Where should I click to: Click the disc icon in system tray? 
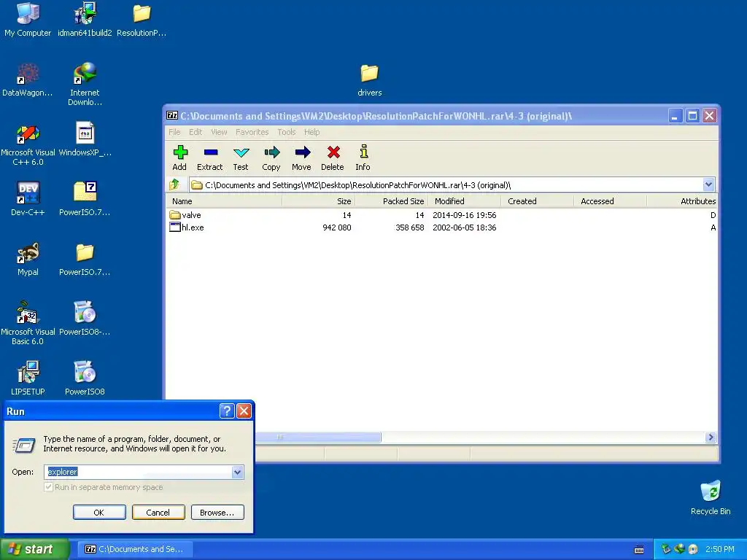point(693,549)
